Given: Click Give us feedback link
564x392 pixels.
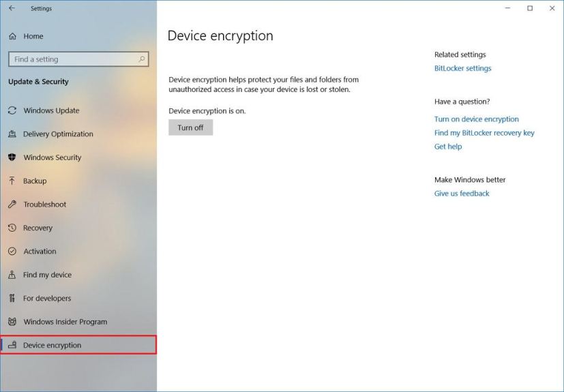Looking at the screenshot, I should click(462, 194).
